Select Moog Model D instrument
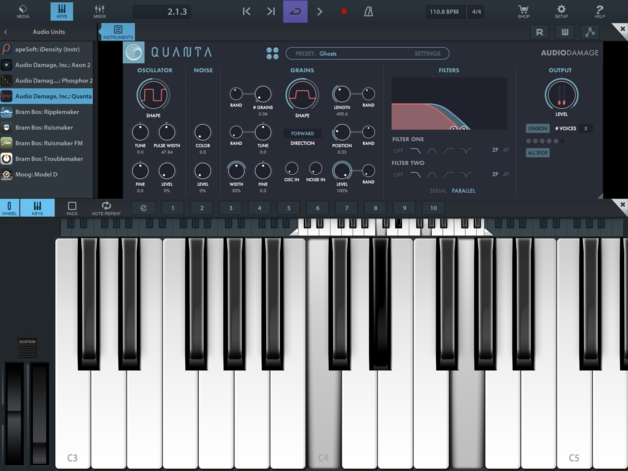This screenshot has width=628, height=471. (x=46, y=174)
